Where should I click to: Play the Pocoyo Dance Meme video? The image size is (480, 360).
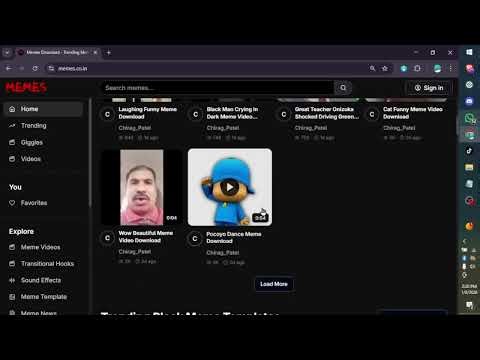230,187
